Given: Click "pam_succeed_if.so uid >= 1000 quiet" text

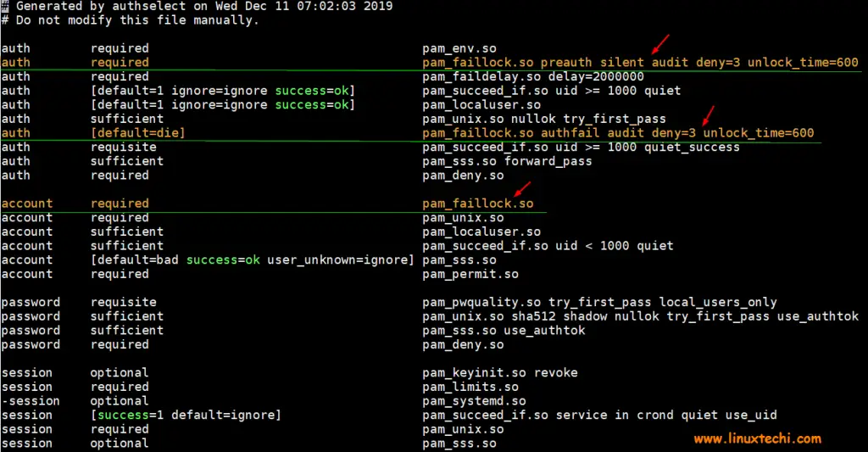Looking at the screenshot, I should point(551,91).
